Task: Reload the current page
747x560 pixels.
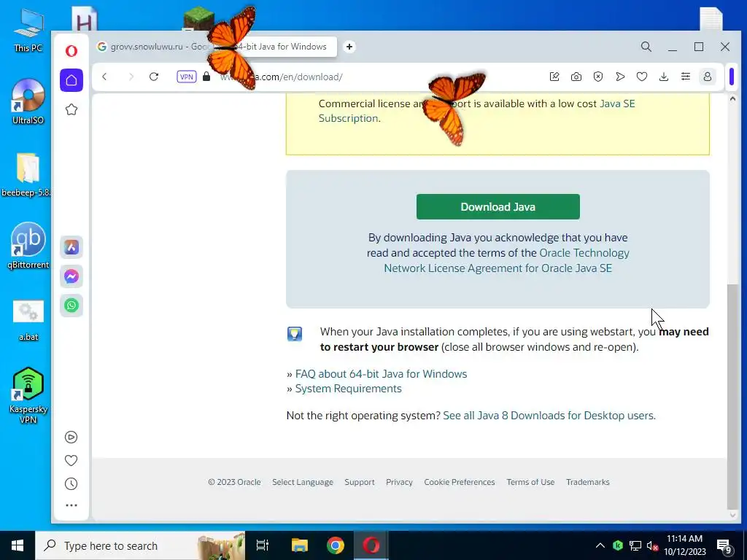Action: [x=153, y=77]
